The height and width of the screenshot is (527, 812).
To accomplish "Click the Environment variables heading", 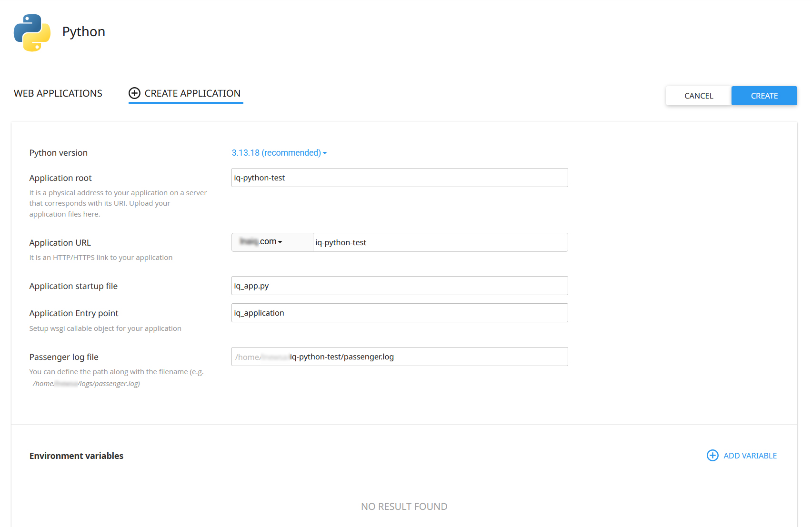I will pos(76,456).
